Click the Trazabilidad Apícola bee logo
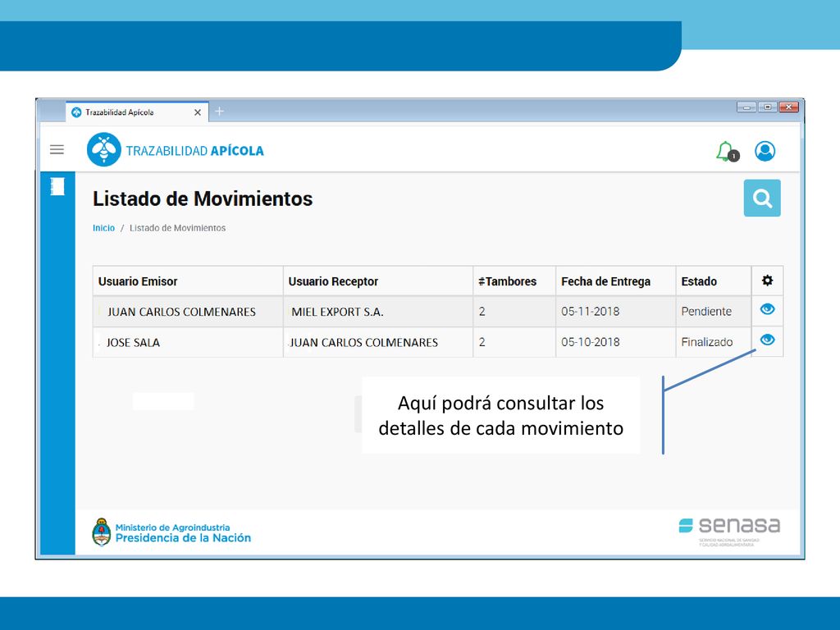The width and height of the screenshot is (840, 630). [104, 149]
